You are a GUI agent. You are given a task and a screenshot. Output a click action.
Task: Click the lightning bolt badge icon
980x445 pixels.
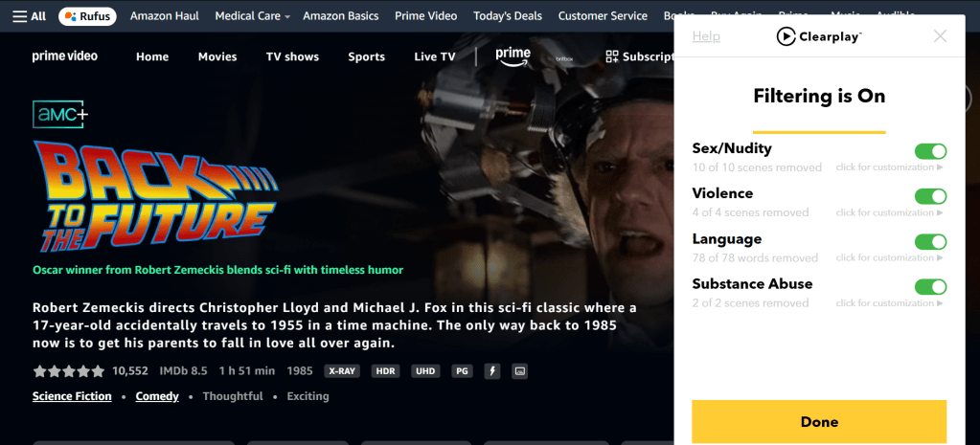492,371
